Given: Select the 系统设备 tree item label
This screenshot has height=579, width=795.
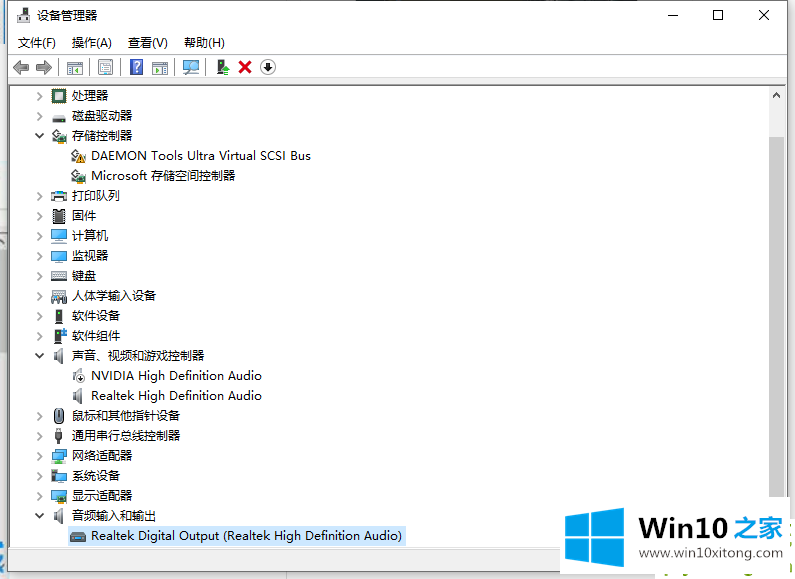Looking at the screenshot, I should (96, 476).
